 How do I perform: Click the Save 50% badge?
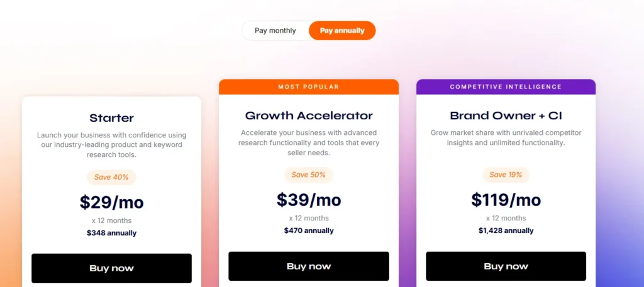(308, 175)
